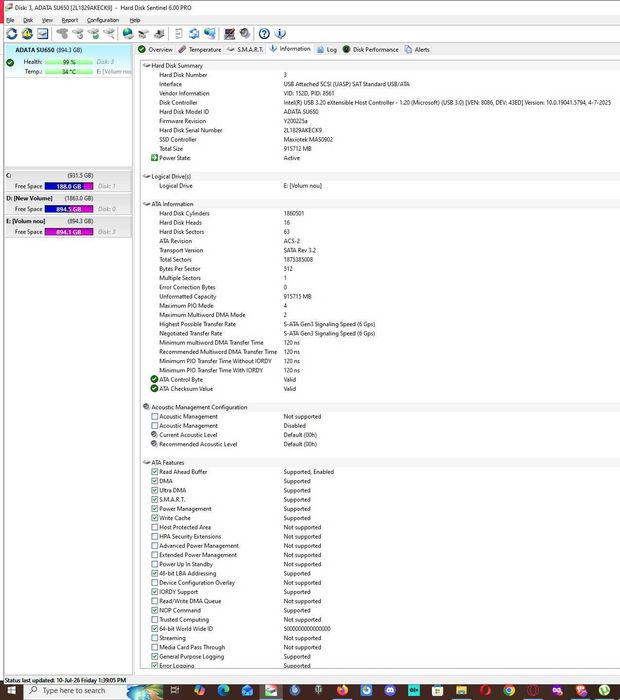Click the Windows search box in taskbar

(74, 691)
